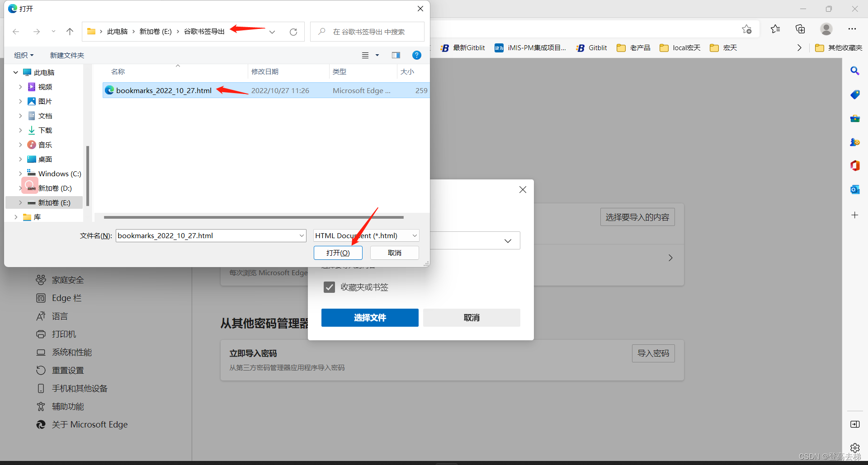
Task: Cancel the file open dialog
Action: [x=395, y=253]
